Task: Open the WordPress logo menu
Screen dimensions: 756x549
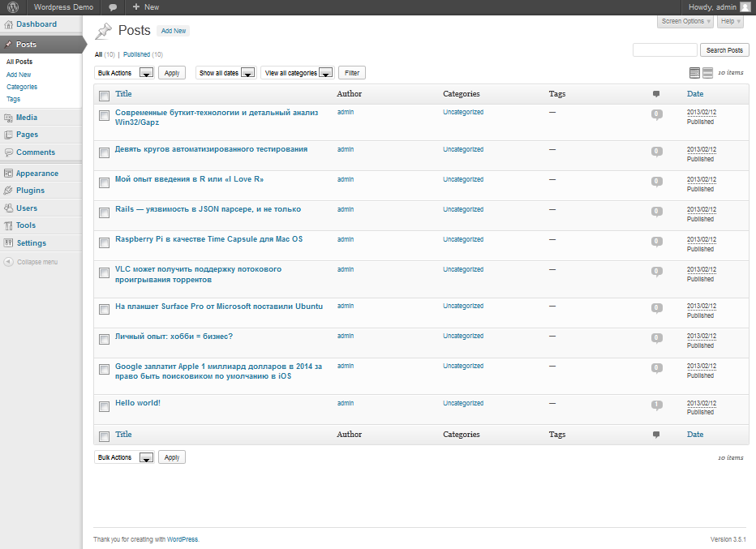Action: pyautogui.click(x=13, y=7)
